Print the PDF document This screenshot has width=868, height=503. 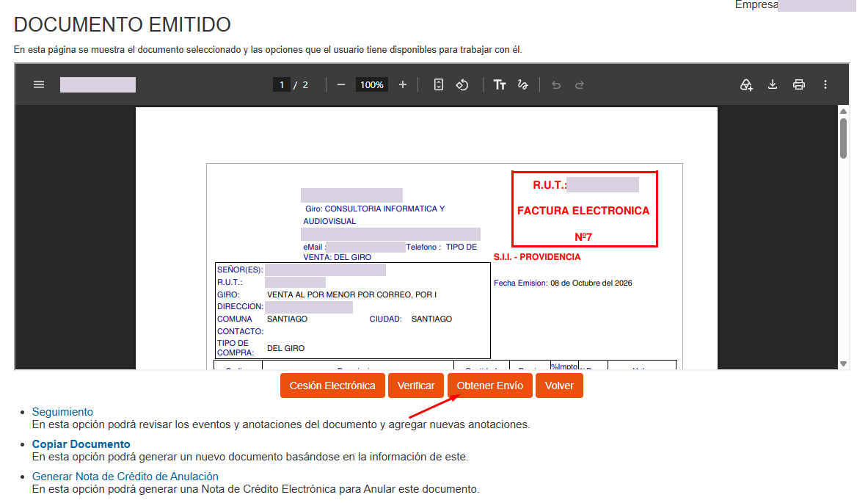[799, 84]
